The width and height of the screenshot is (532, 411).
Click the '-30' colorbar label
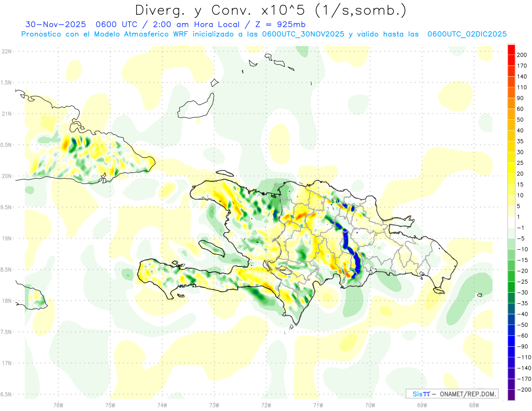click(523, 293)
